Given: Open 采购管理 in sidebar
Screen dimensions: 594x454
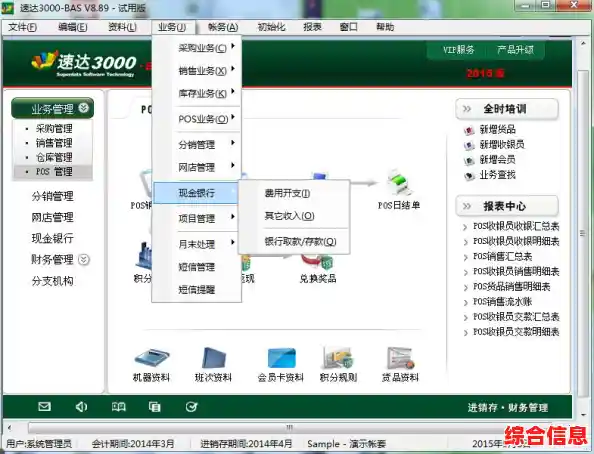Looking at the screenshot, I should pos(53,128).
